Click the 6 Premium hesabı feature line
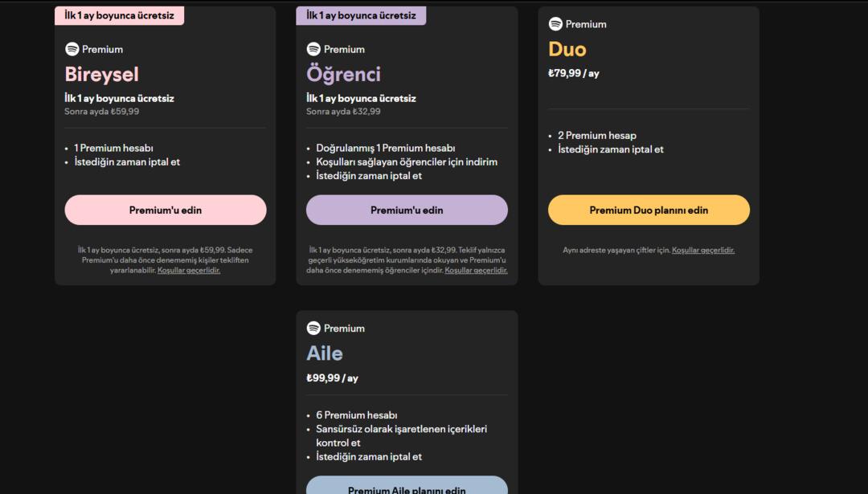 point(357,415)
